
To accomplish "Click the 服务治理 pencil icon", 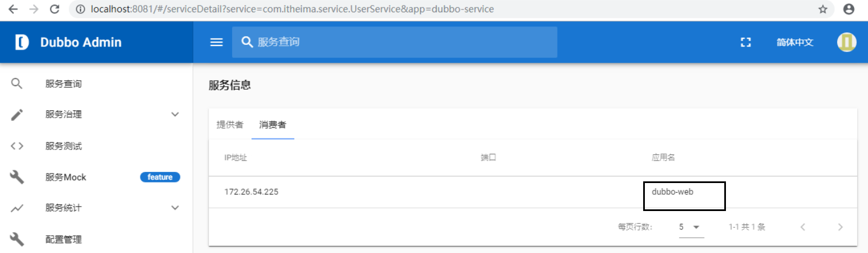I will click(17, 115).
